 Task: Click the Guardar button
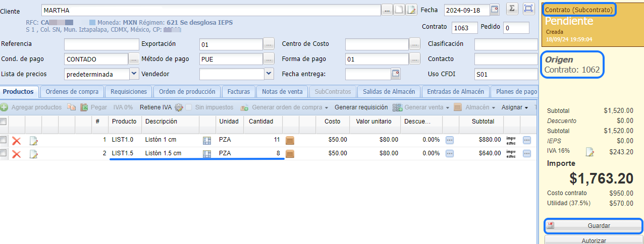(593, 226)
